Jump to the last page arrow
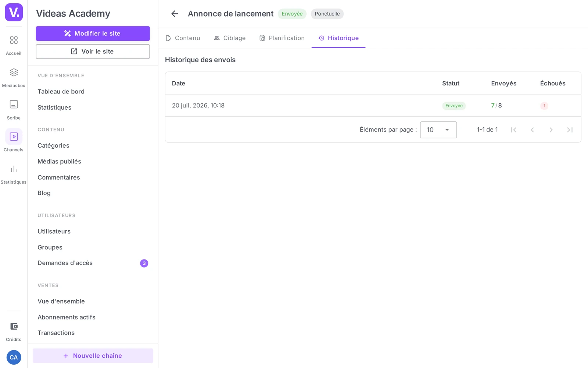The image size is (588, 368). tap(570, 130)
